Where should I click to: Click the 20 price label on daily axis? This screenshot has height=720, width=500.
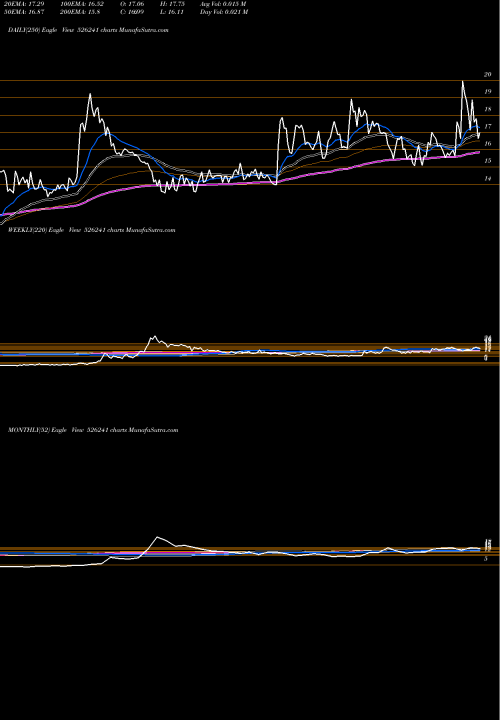(x=488, y=74)
